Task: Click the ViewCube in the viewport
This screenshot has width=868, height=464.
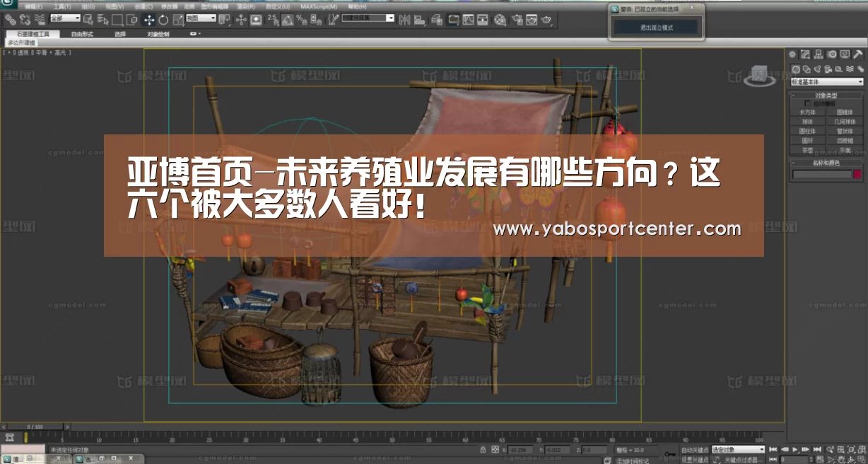Action: pos(759,76)
